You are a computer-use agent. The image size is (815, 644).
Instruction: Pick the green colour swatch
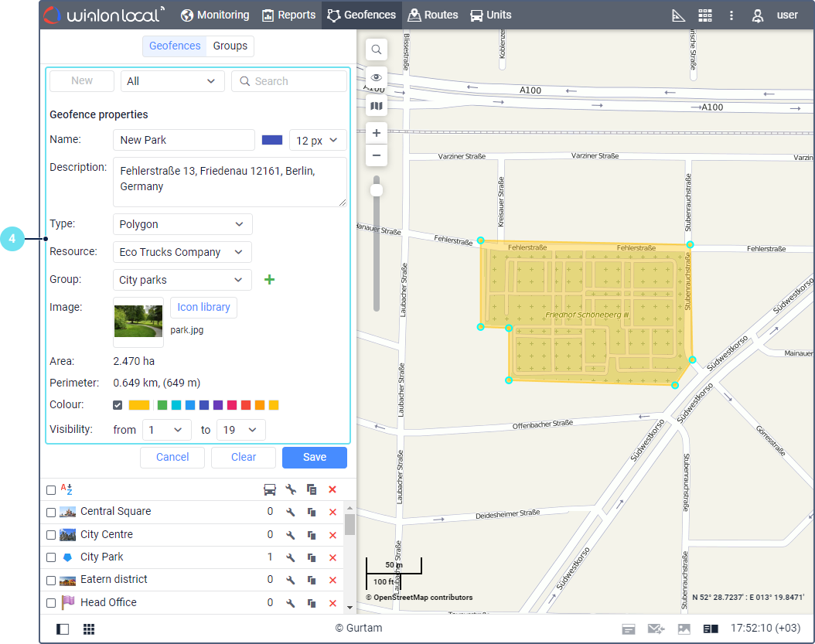[162, 405]
